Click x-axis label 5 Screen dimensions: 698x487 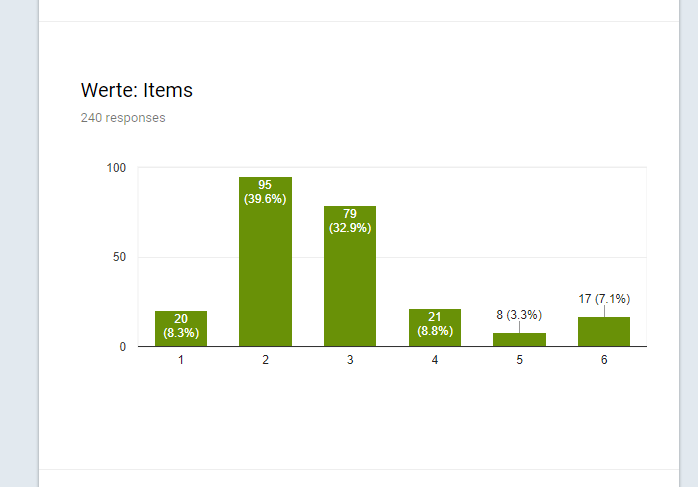[x=519, y=360]
